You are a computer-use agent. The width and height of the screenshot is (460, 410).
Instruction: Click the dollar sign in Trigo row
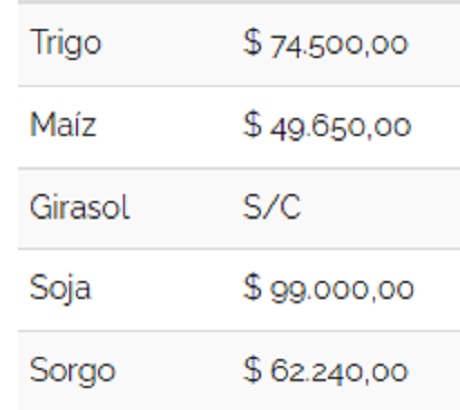coord(252,42)
